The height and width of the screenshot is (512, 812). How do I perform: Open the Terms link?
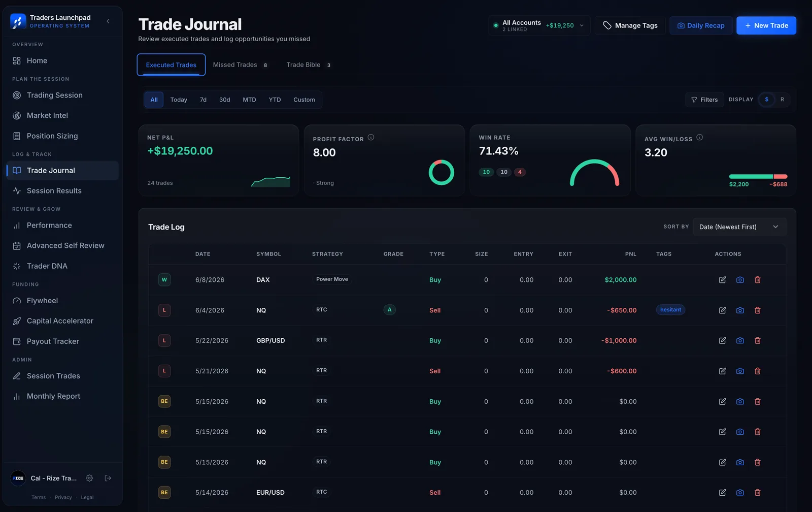(39, 498)
